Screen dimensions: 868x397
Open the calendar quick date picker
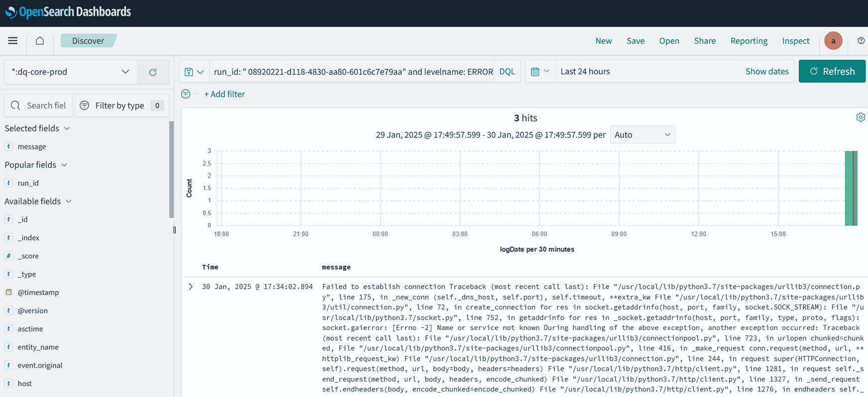(540, 72)
